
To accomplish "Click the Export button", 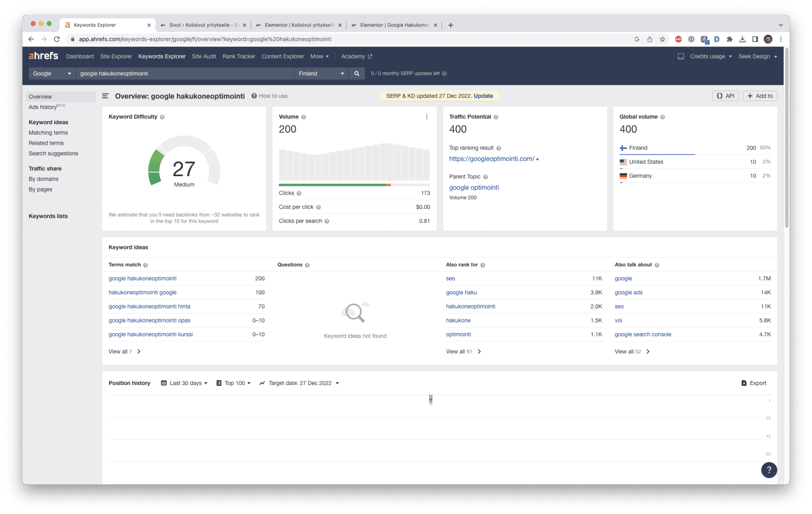I will coord(754,383).
